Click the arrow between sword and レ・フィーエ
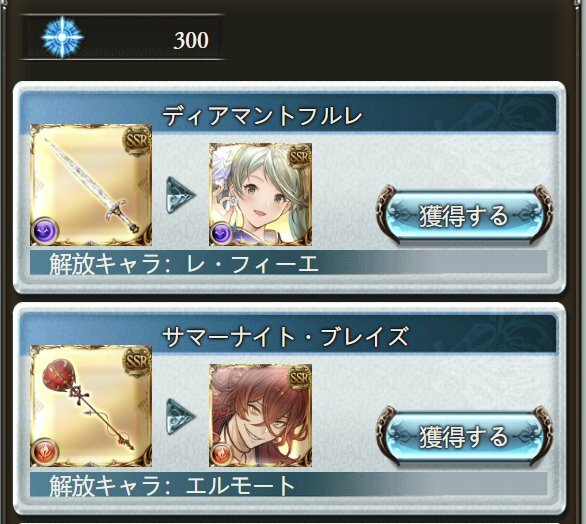This screenshot has width=586, height=524. click(180, 195)
